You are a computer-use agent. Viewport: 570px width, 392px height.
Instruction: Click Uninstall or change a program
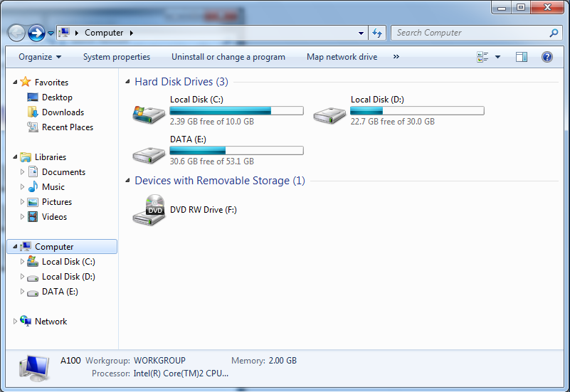(228, 57)
